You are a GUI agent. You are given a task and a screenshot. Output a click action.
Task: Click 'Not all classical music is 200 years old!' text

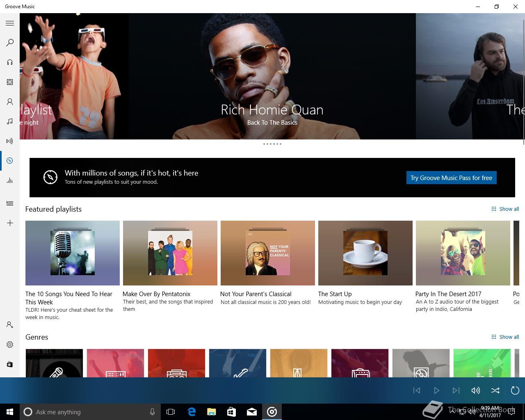click(x=266, y=302)
